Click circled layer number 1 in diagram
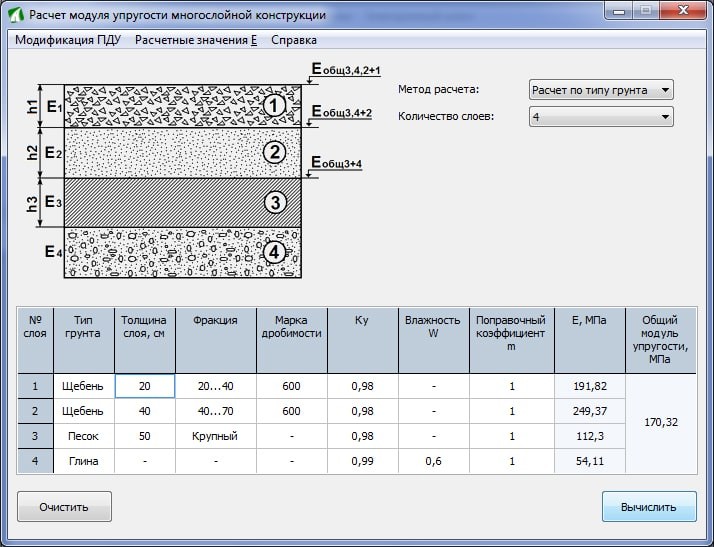Viewport: 714px width, 547px height. tap(274, 106)
